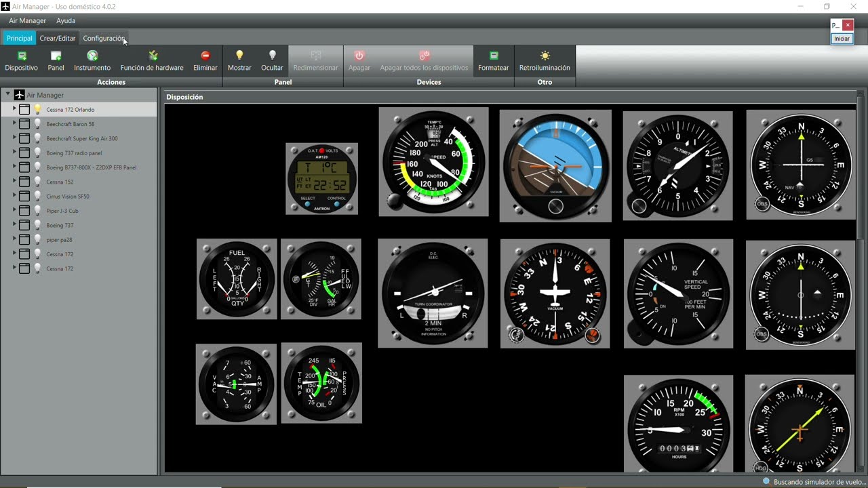Expand the Cessna 152 tree node
The width and height of the screenshot is (868, 488).
click(x=14, y=182)
